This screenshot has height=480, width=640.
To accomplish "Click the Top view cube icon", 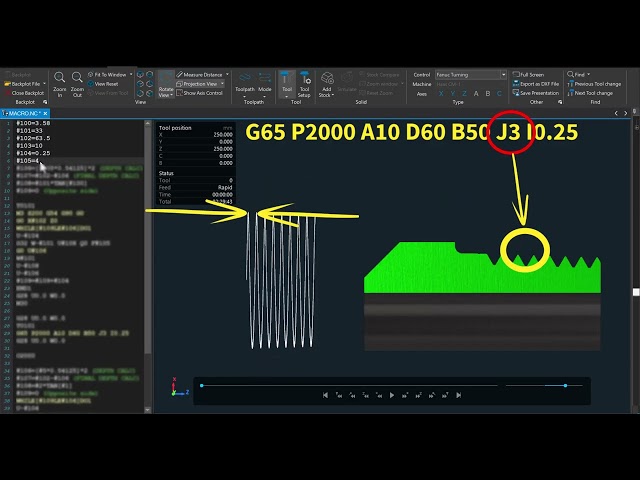I will (140, 74).
